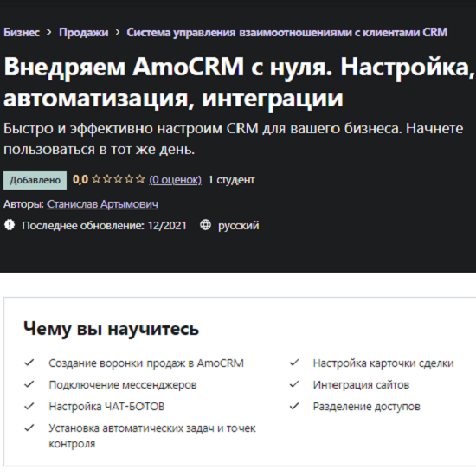Open the Бизнес breadcrumb link
Viewport: 476px width, 476px height.
[x=22, y=32]
